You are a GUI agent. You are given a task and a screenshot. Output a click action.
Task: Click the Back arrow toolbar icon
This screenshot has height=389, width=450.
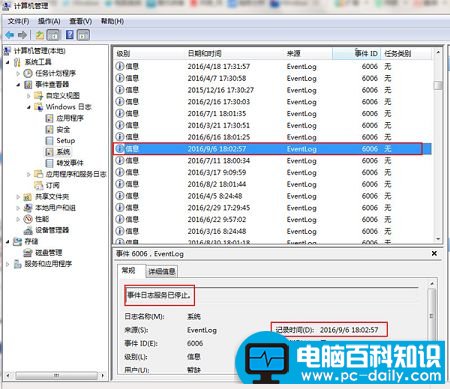click(x=10, y=35)
